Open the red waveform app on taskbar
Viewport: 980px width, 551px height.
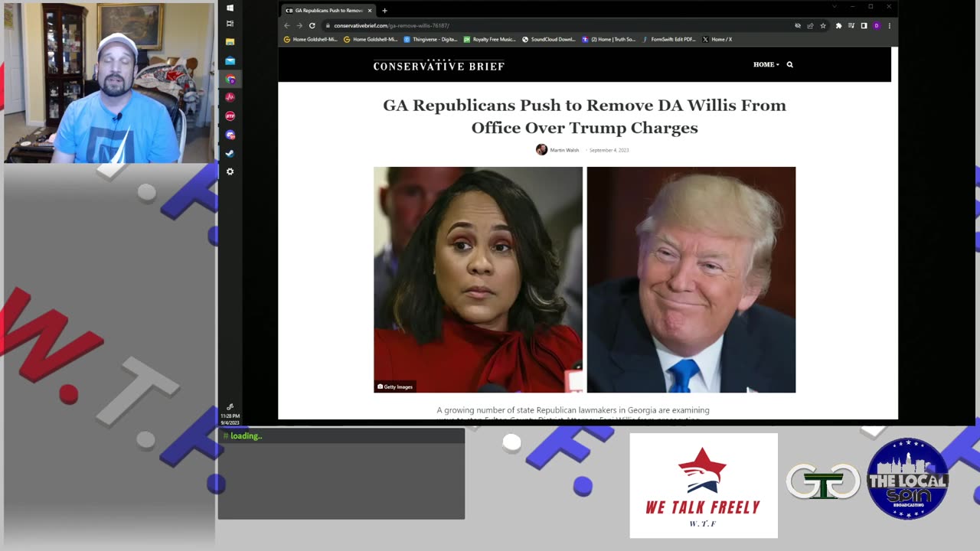click(x=230, y=97)
